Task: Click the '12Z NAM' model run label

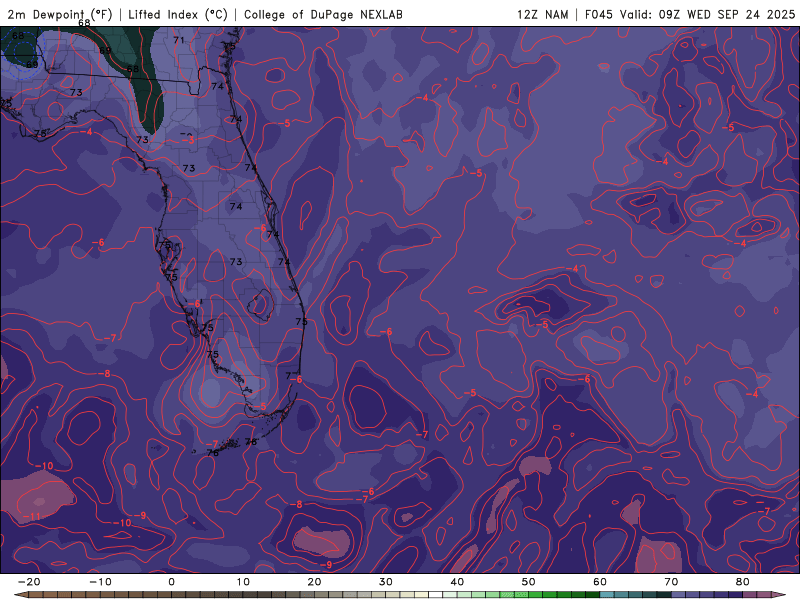Action: (542, 14)
